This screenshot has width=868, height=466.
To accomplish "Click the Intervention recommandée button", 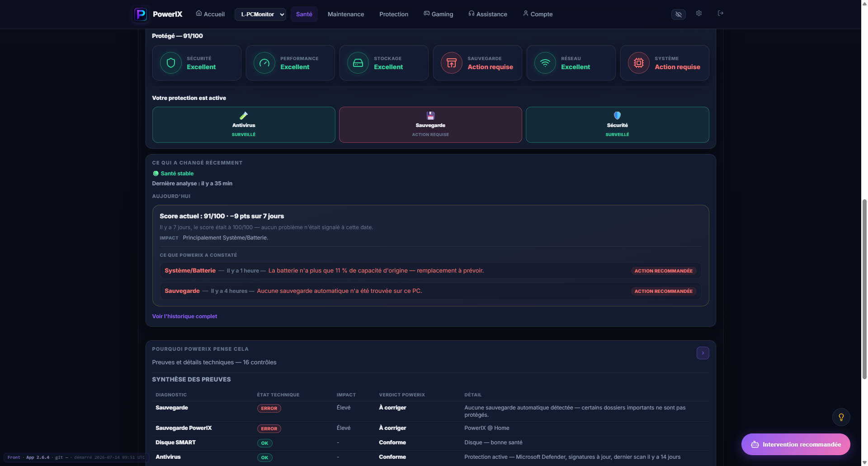I will pyautogui.click(x=796, y=445).
